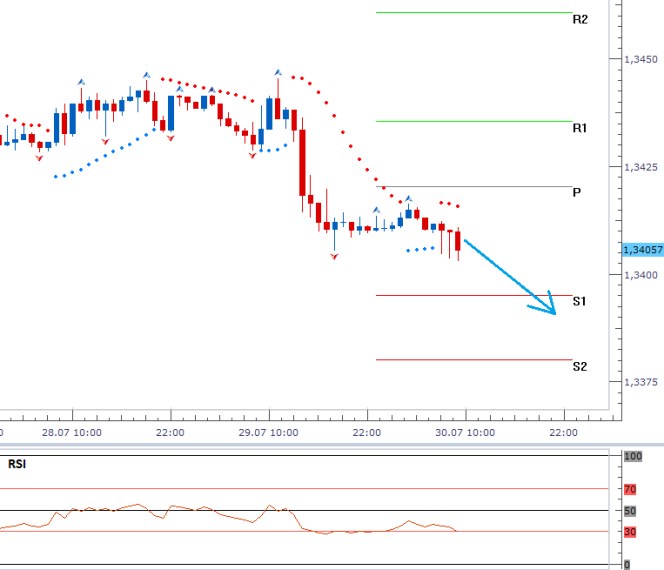Click the S1 support level label
664x570 pixels.
click(579, 301)
